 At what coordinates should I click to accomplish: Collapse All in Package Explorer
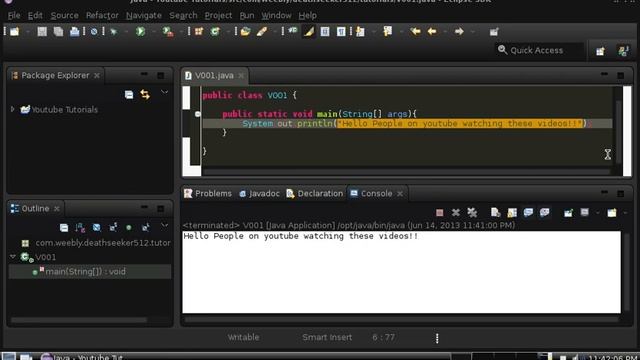(129, 95)
